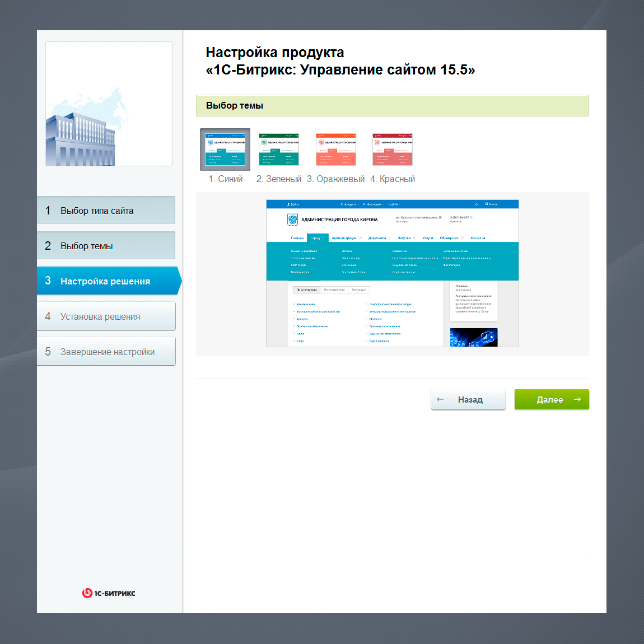Click the '3. Оранжевый' theme label

[x=336, y=179]
